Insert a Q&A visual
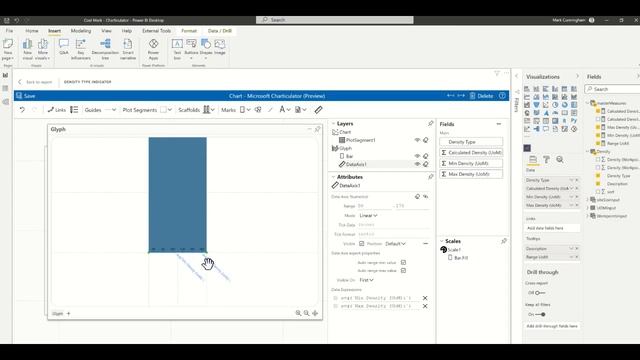 pos(64,47)
